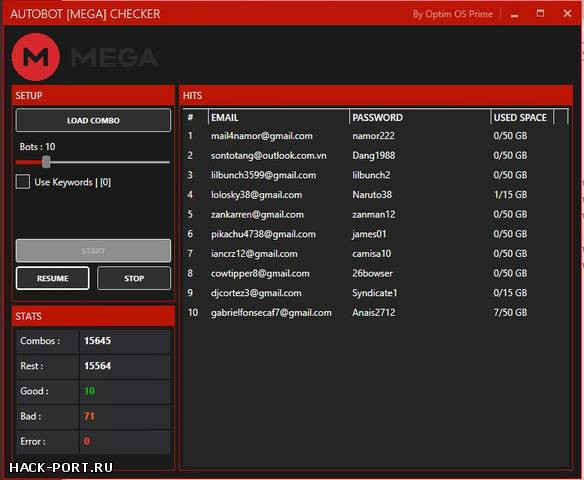Select the hit row for lolosky38@gmail.com
This screenshot has width=584, height=480.
375,195
